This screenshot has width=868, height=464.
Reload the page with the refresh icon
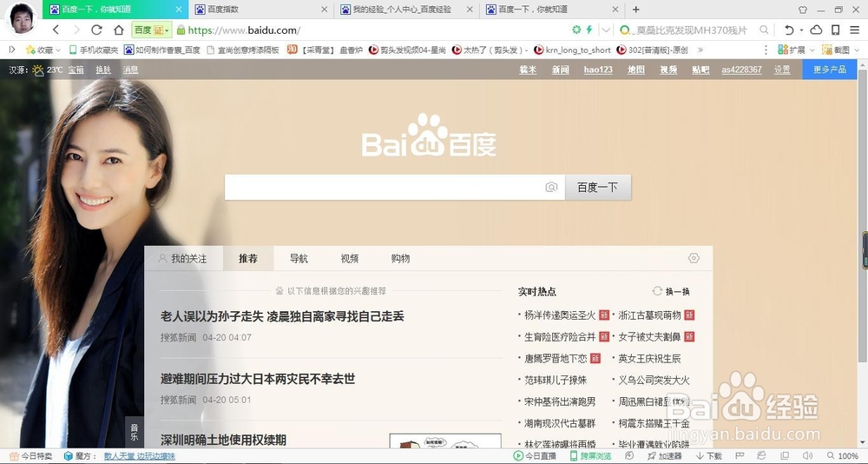97,30
